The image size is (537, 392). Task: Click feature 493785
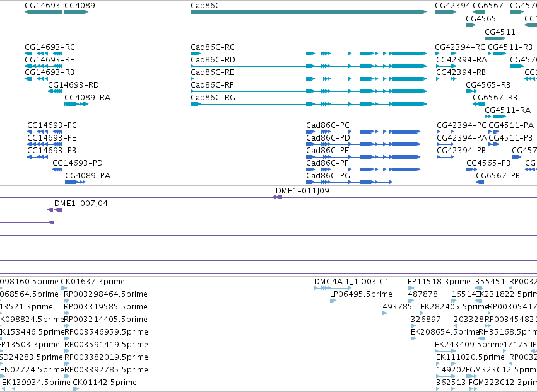coord(384,313)
